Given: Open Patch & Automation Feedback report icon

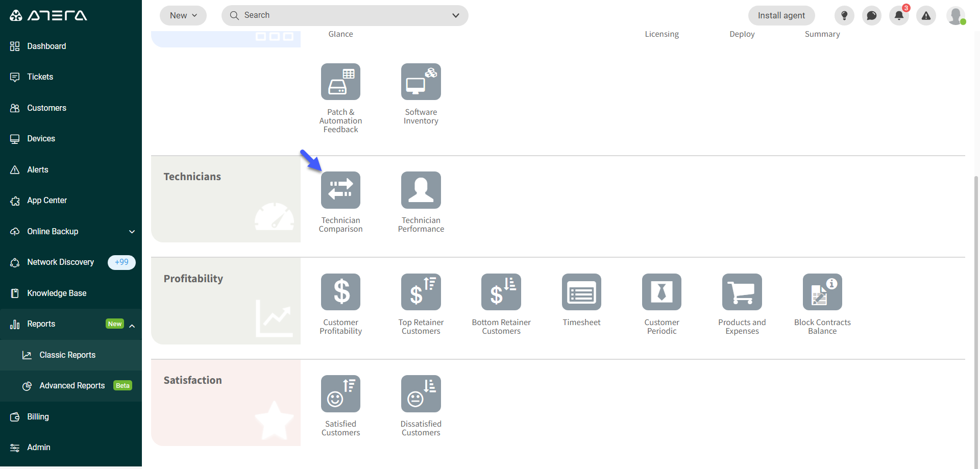Looking at the screenshot, I should click(x=340, y=82).
